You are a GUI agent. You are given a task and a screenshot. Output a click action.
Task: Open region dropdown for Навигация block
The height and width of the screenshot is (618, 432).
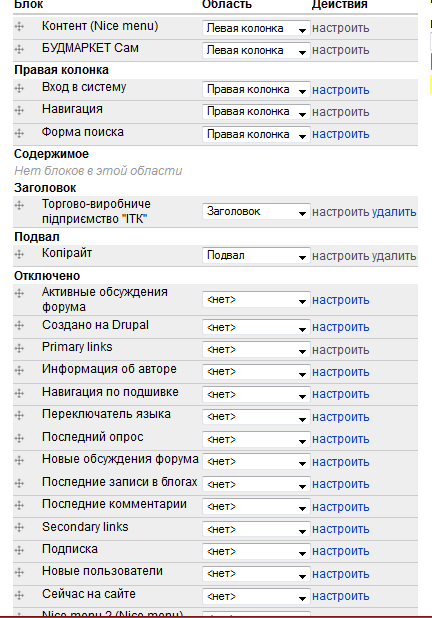coord(256,112)
